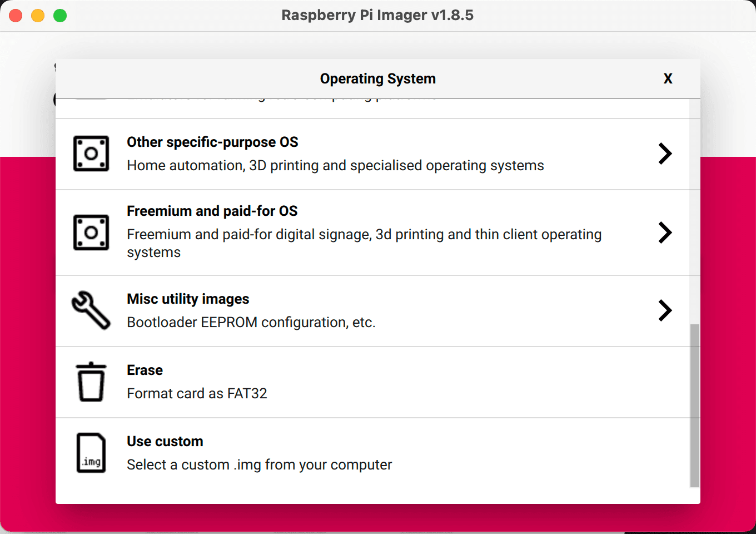Select the wrench icon for Misc utility images
The height and width of the screenshot is (534, 756).
coord(91,310)
